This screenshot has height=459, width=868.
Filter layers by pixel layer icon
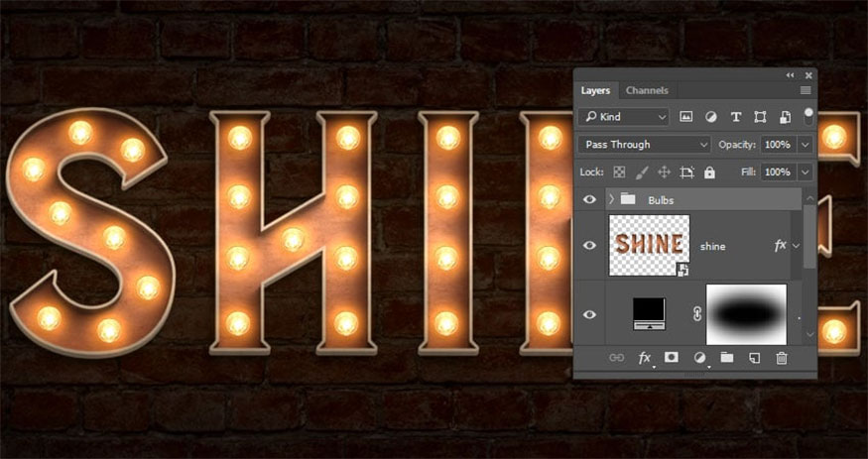pyautogui.click(x=685, y=117)
